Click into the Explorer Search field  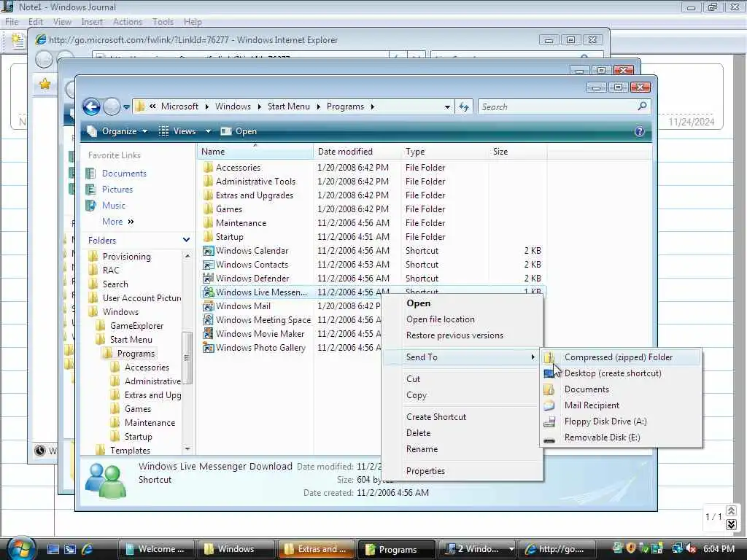point(557,106)
